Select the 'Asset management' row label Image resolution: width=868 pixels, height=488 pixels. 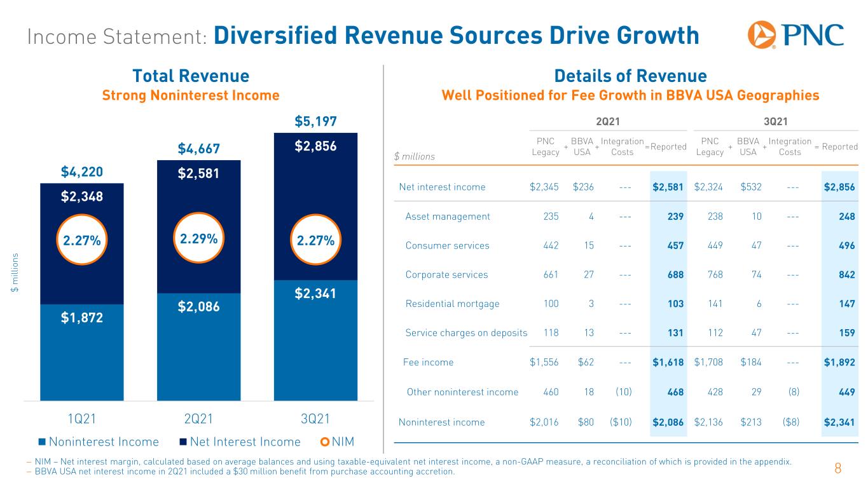click(448, 216)
